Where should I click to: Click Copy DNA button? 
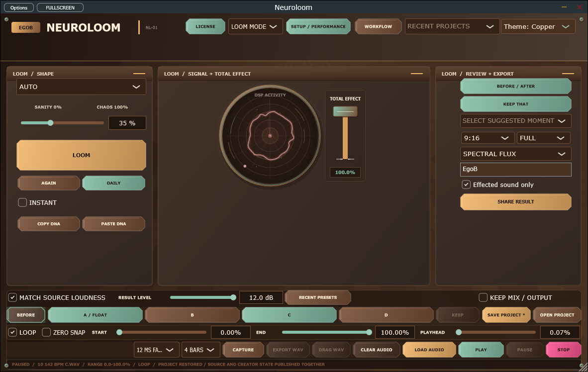pyautogui.click(x=48, y=223)
